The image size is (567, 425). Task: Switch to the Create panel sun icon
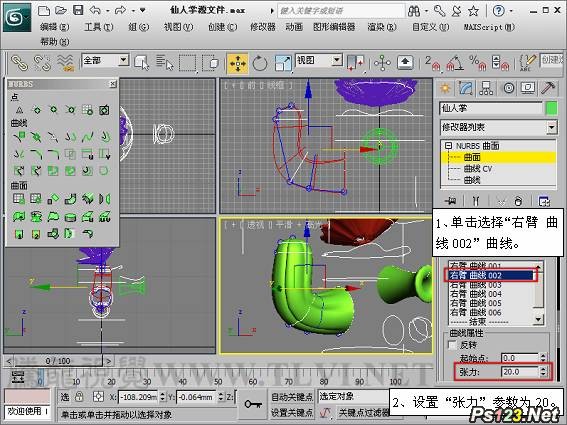coord(445,88)
